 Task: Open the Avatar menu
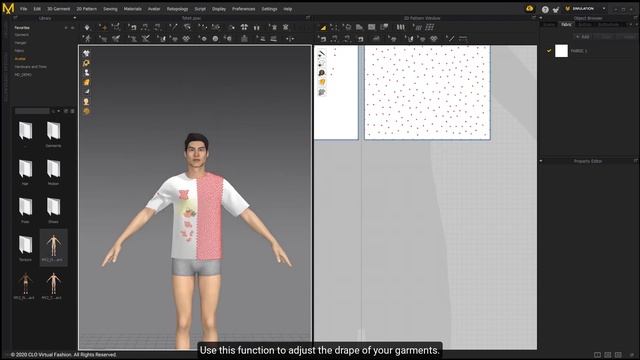[154, 9]
